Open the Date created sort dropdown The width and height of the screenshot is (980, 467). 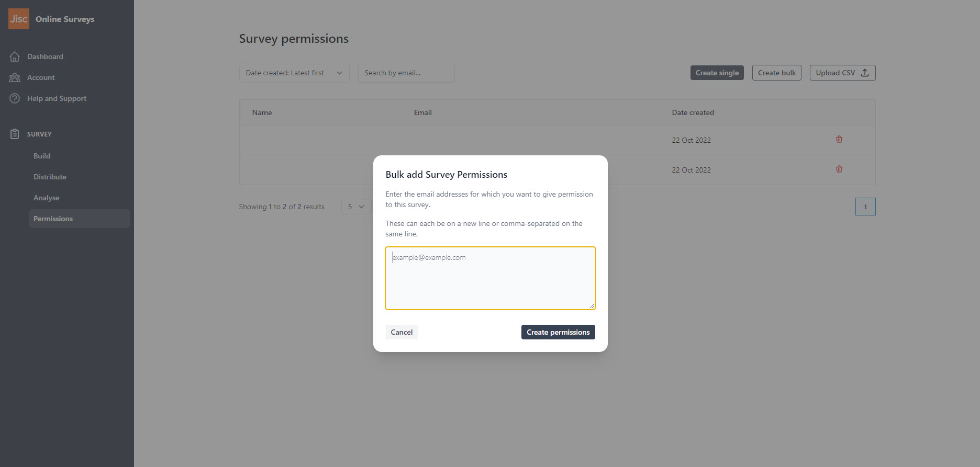click(294, 73)
